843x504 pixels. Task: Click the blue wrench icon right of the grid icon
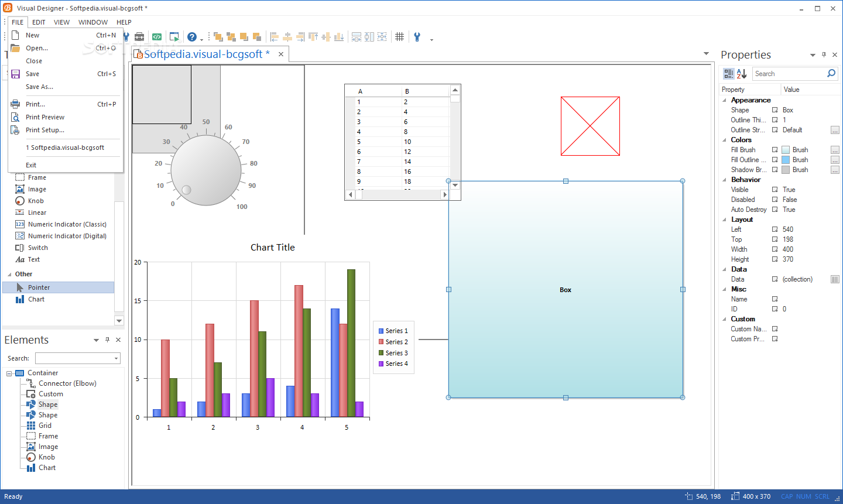pos(417,37)
